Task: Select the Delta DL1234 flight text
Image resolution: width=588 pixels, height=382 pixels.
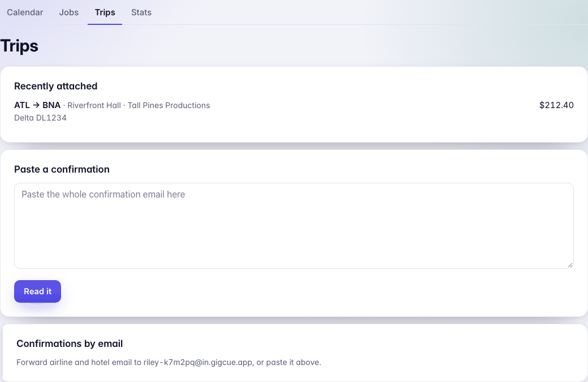Action: coord(41,118)
